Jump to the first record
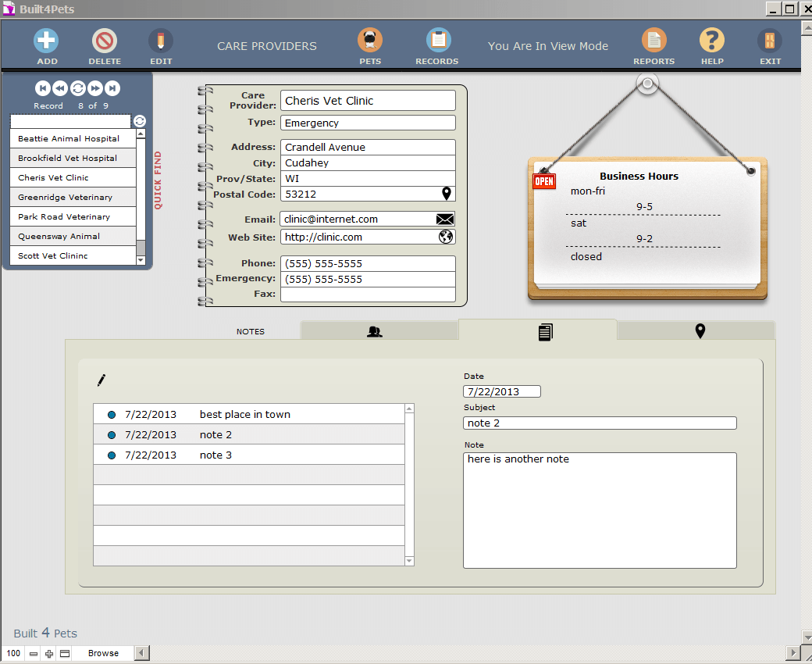 click(x=42, y=88)
